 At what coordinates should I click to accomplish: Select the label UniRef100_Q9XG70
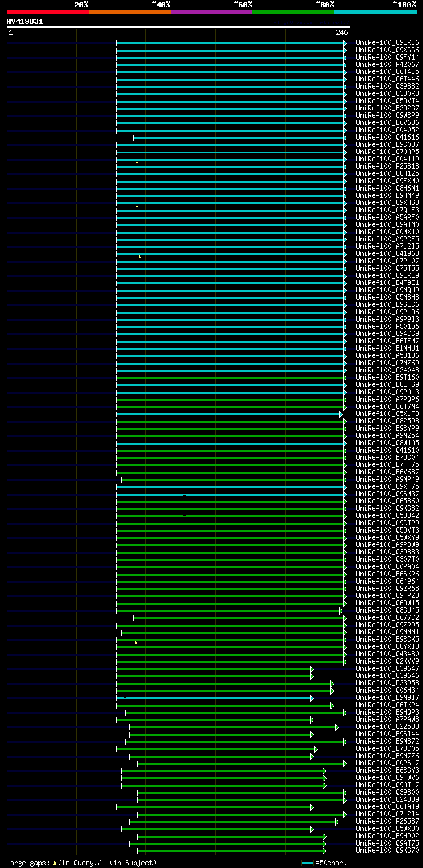tap(387, 850)
